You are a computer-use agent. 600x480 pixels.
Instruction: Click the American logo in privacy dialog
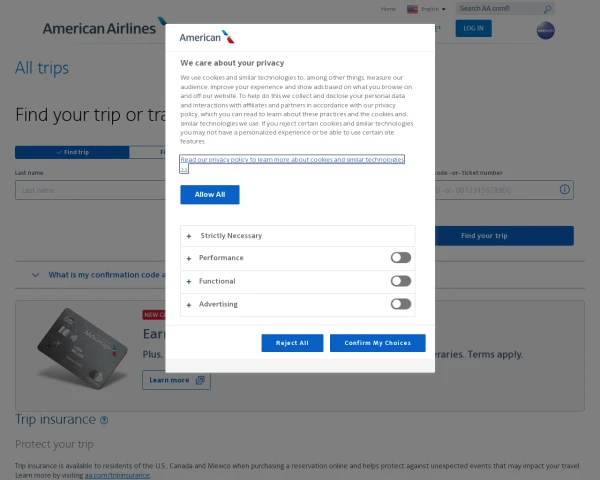(x=207, y=37)
